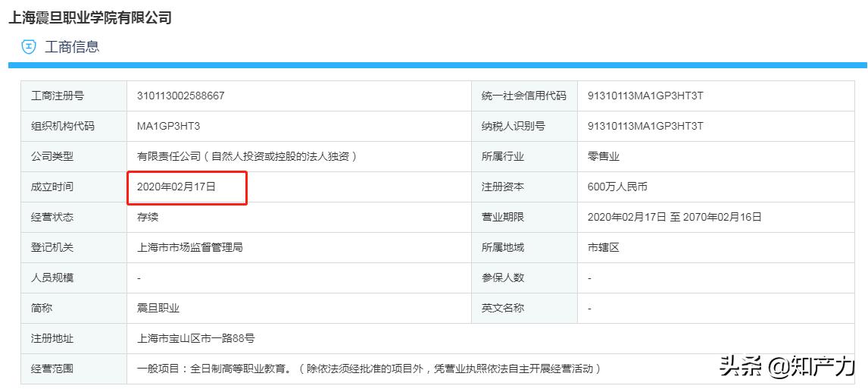Viewport: 868px width, 389px height.
Task: Select founding date 2020年02月17日 in 成立时间 row
Action: pyautogui.click(x=176, y=187)
